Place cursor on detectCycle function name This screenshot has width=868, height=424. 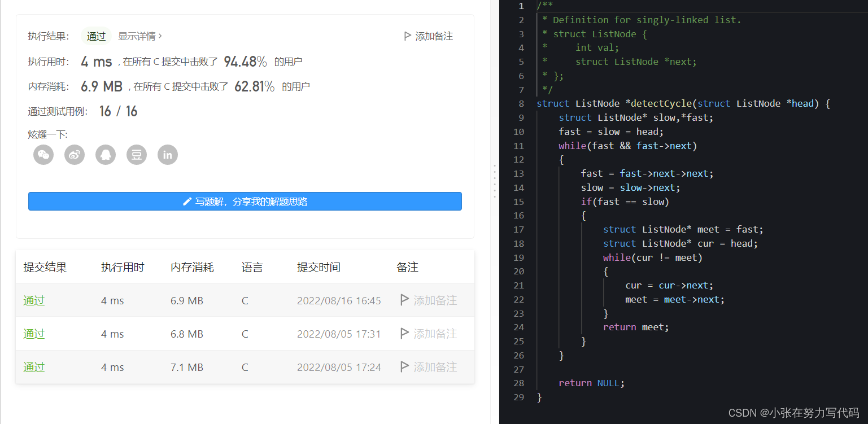(x=661, y=103)
